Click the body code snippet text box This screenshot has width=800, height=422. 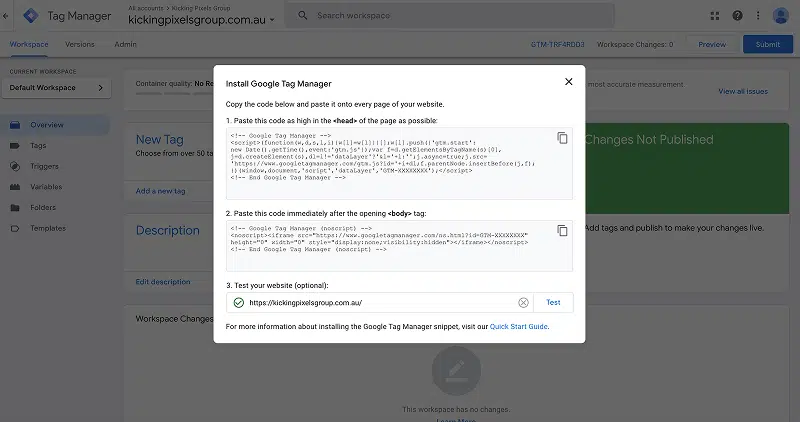pyautogui.click(x=399, y=245)
